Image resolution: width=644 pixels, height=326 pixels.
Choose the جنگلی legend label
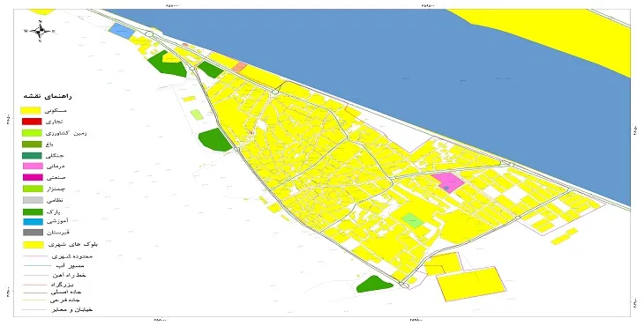coord(56,155)
